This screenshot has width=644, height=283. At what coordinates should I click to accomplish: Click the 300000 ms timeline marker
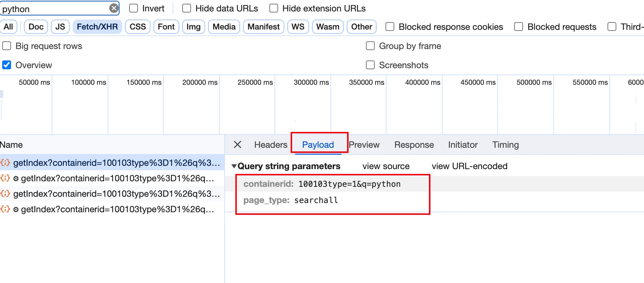click(311, 82)
